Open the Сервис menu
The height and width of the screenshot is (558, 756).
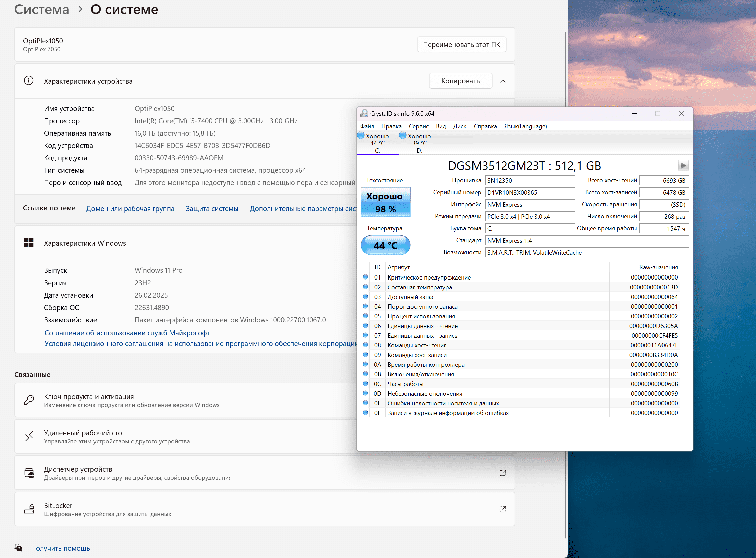pyautogui.click(x=418, y=126)
